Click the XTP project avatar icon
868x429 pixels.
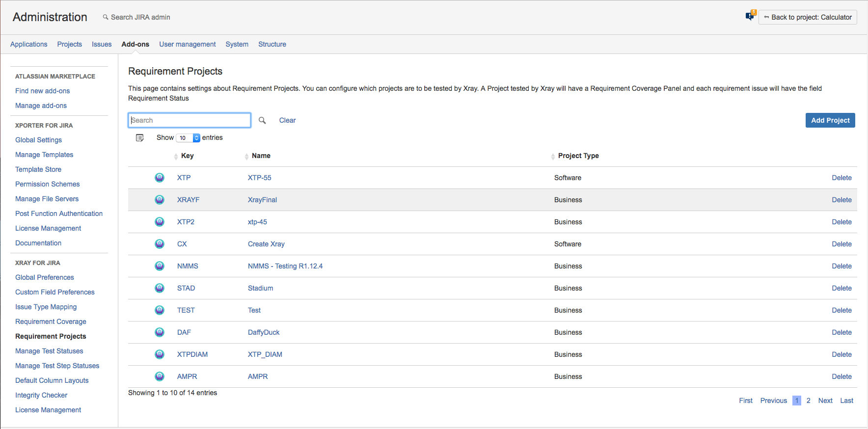160,178
